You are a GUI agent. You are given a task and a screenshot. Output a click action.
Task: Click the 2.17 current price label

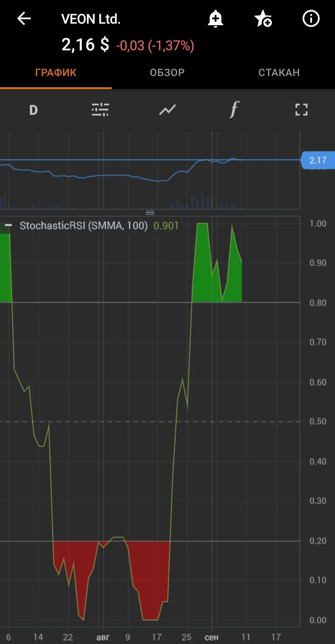tap(318, 160)
